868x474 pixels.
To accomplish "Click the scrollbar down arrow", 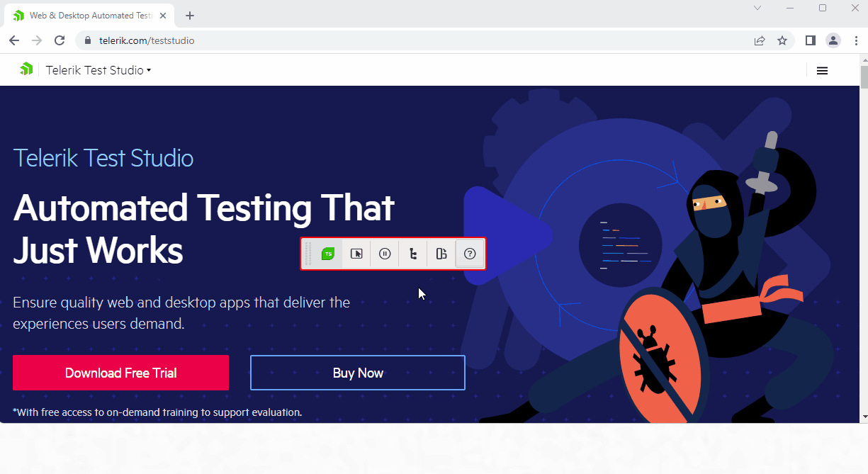I will 864,417.
